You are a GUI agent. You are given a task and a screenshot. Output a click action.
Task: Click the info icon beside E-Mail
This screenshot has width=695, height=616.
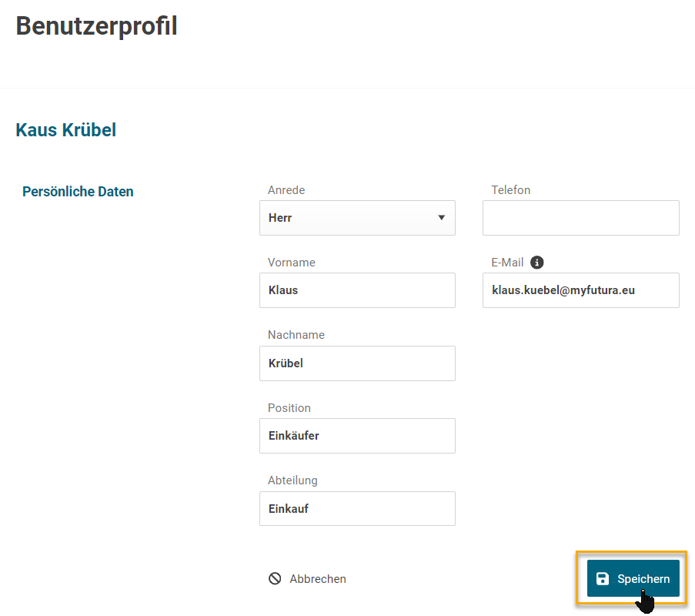click(x=537, y=263)
